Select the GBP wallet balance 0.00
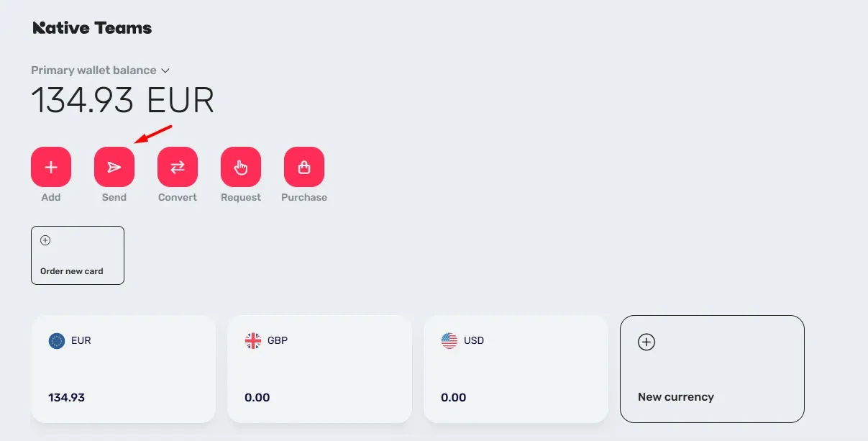Image resolution: width=868 pixels, height=441 pixels. (257, 397)
